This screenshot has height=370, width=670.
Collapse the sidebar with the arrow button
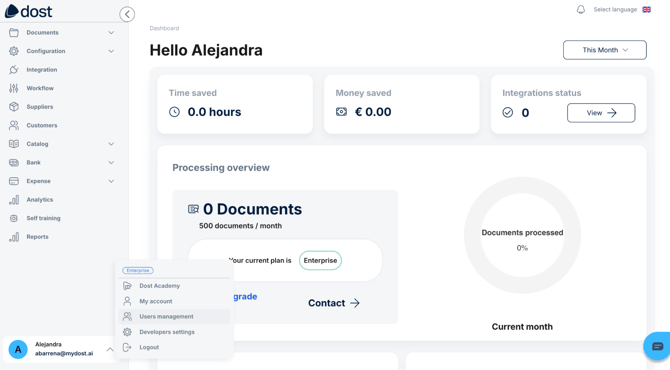pos(127,14)
